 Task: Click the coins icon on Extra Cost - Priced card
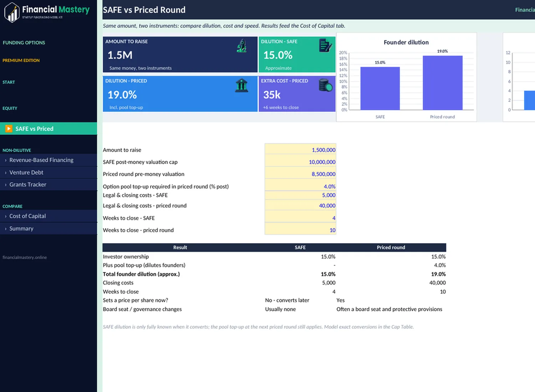point(325,85)
